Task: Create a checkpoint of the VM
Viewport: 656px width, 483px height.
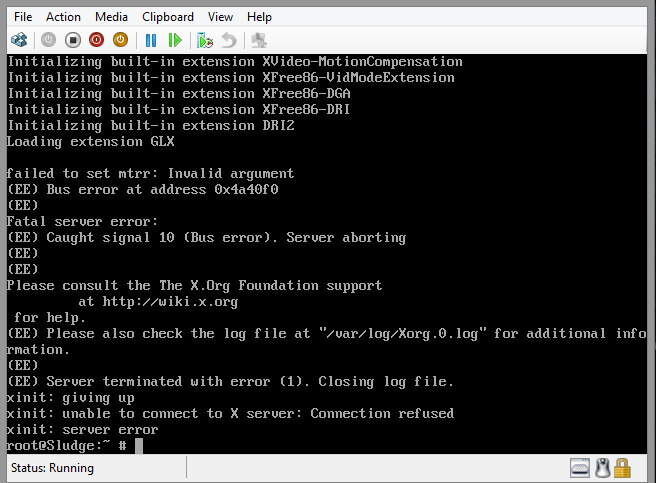Action: pos(205,40)
